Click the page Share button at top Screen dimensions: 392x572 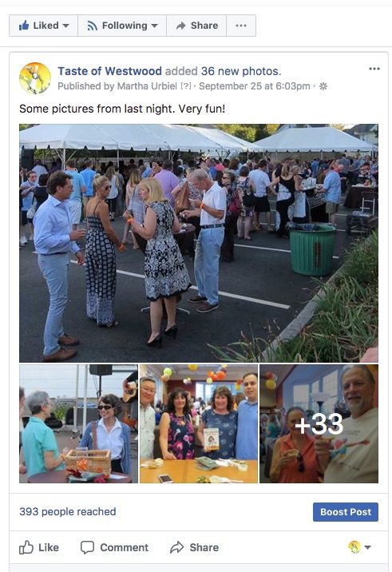click(x=196, y=26)
